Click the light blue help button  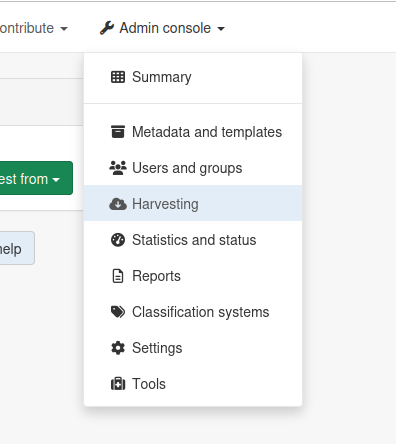click(17, 248)
